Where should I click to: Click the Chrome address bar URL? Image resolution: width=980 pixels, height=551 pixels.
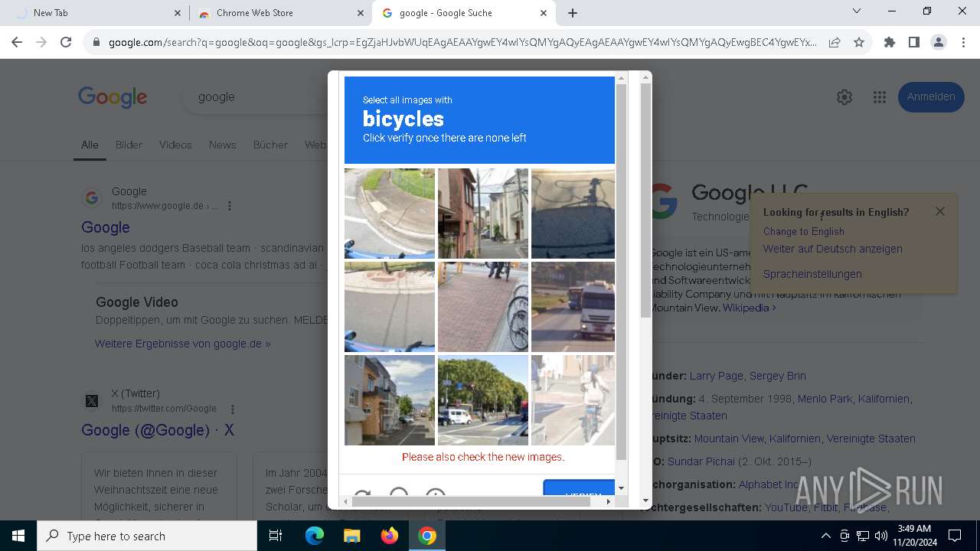[462, 42]
